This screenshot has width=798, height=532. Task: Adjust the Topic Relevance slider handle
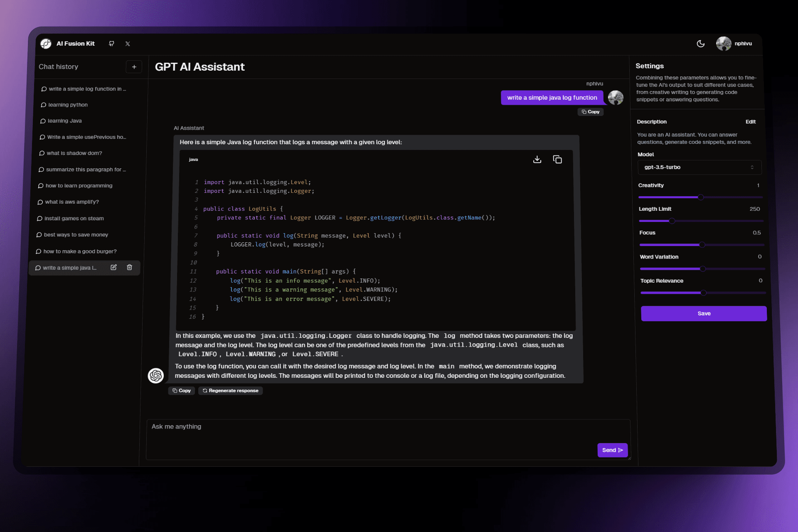coord(704,293)
